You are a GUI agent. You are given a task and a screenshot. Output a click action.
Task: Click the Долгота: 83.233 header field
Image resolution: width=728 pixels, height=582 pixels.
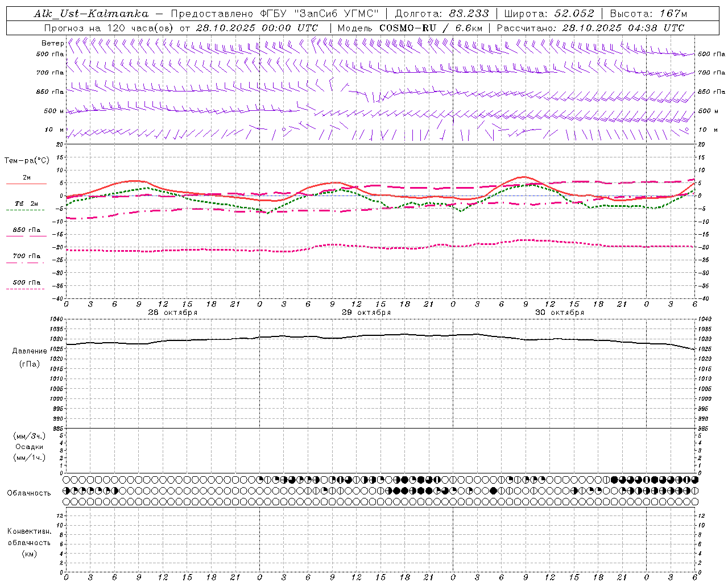tap(442, 14)
